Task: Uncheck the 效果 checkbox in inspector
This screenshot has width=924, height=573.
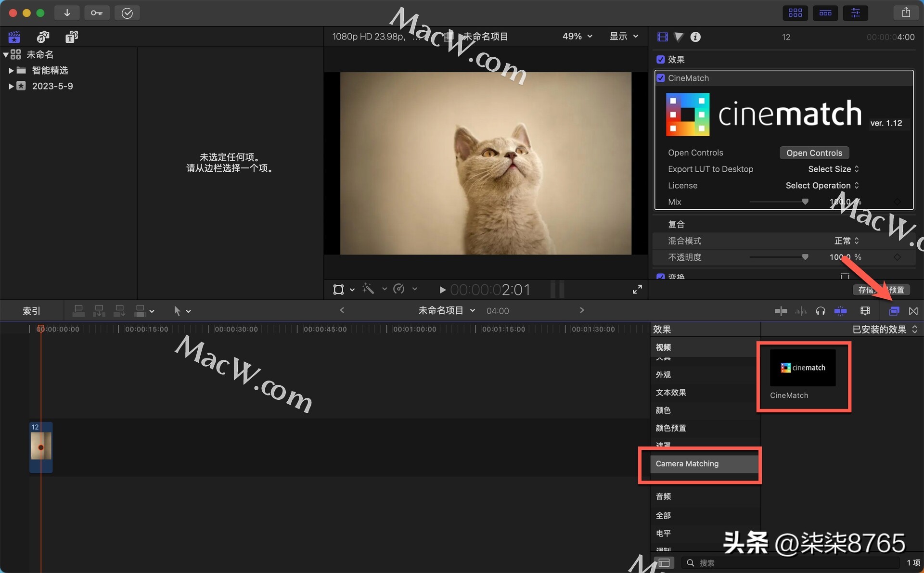Action: 661,59
